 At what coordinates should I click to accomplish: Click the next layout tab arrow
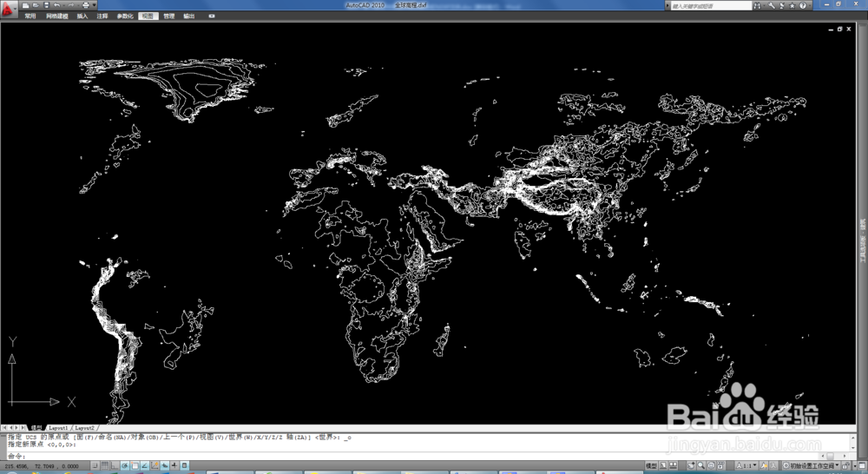coord(16,427)
